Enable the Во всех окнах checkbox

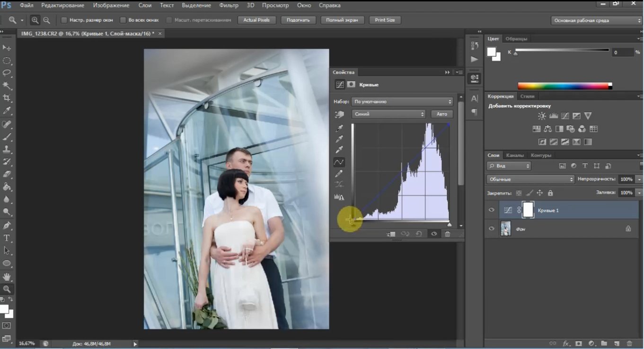point(123,20)
